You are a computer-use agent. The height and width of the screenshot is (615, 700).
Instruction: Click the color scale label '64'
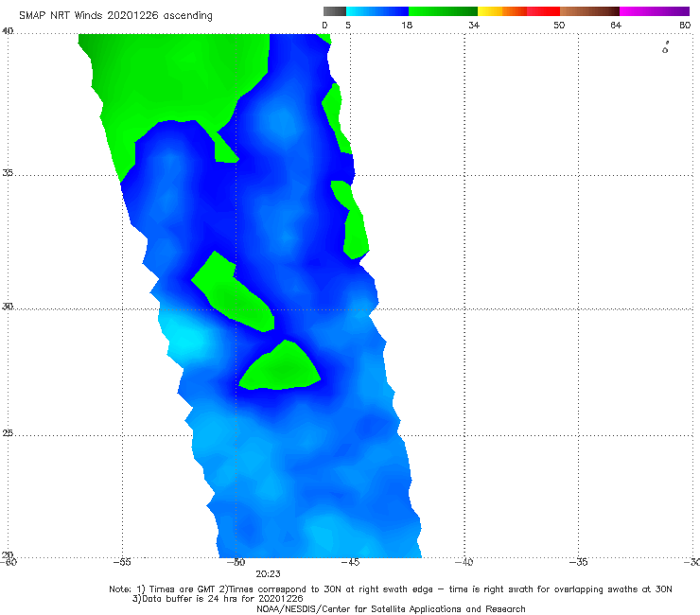coord(616,25)
